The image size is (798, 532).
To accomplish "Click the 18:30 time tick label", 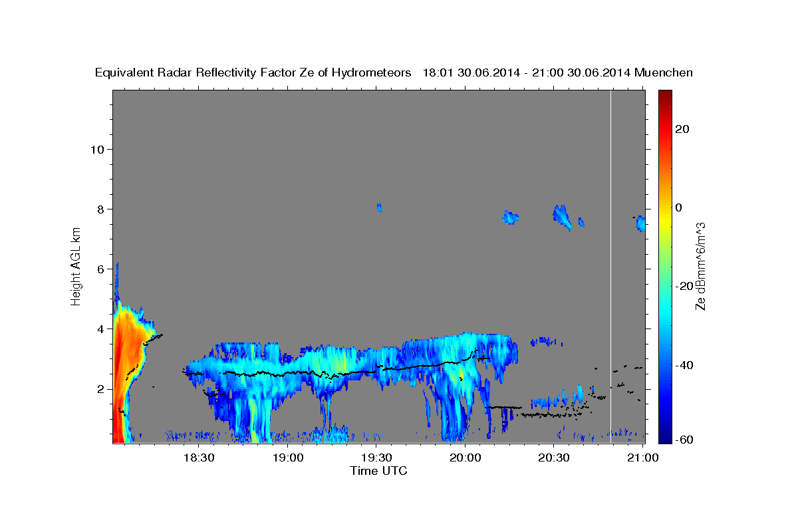I will click(198, 458).
